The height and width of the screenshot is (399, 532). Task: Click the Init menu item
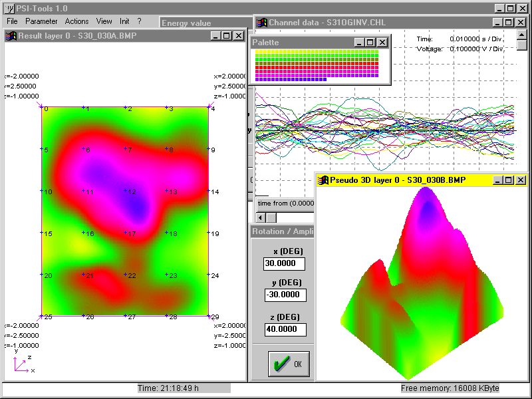tap(124, 21)
